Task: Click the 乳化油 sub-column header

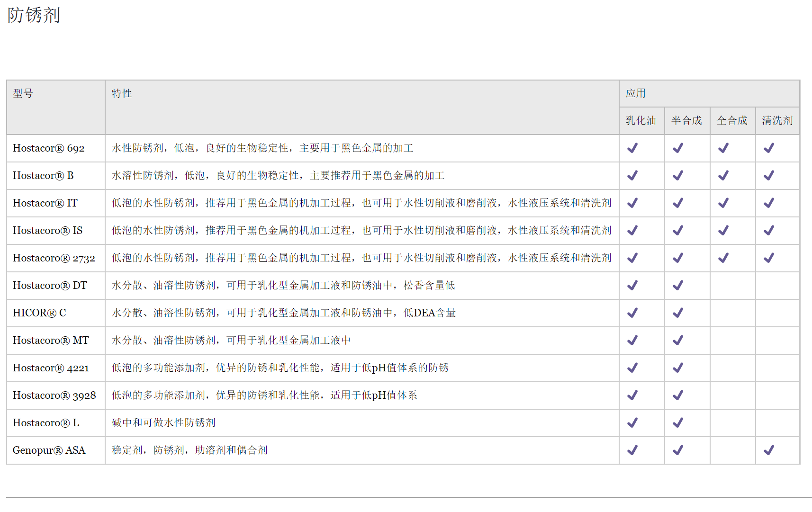Action: tap(641, 121)
